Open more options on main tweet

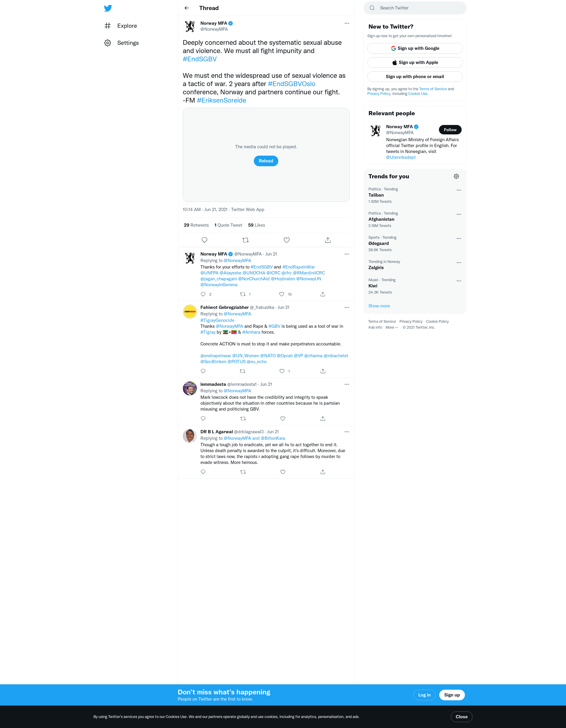pyautogui.click(x=347, y=23)
